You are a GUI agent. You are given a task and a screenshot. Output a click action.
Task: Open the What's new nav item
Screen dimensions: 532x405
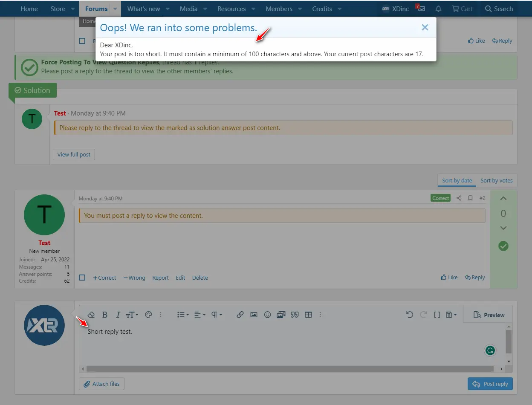point(144,9)
